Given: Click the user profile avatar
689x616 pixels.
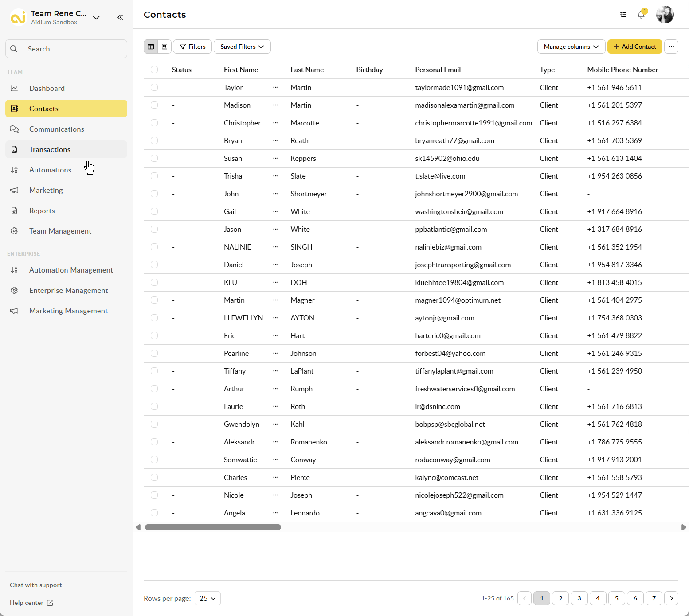Looking at the screenshot, I should (x=665, y=15).
